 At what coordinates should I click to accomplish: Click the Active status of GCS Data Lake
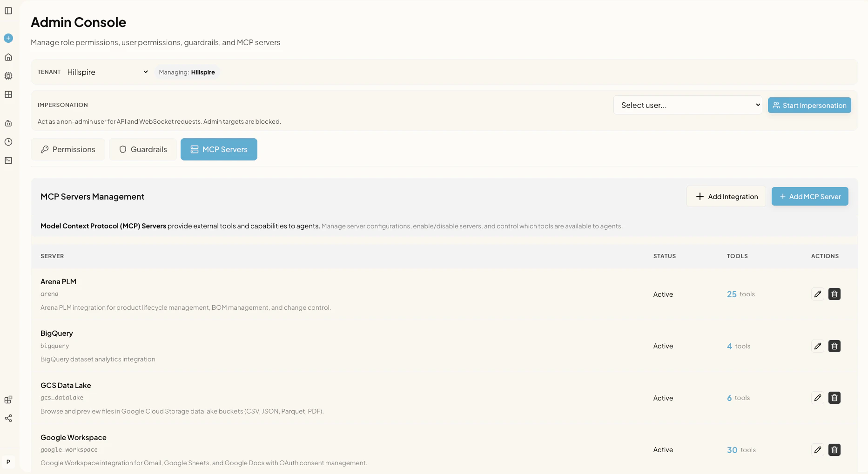pos(663,398)
